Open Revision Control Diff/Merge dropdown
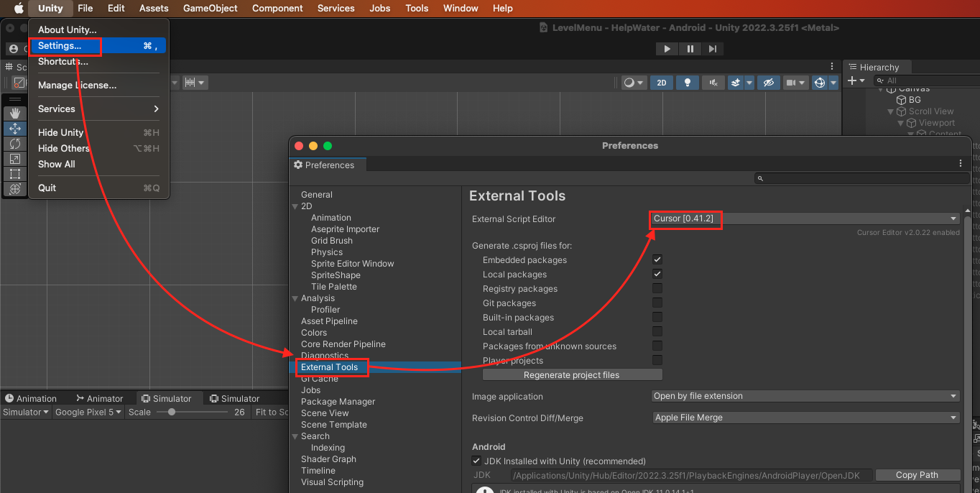Screen dimensions: 980x493 805,418
